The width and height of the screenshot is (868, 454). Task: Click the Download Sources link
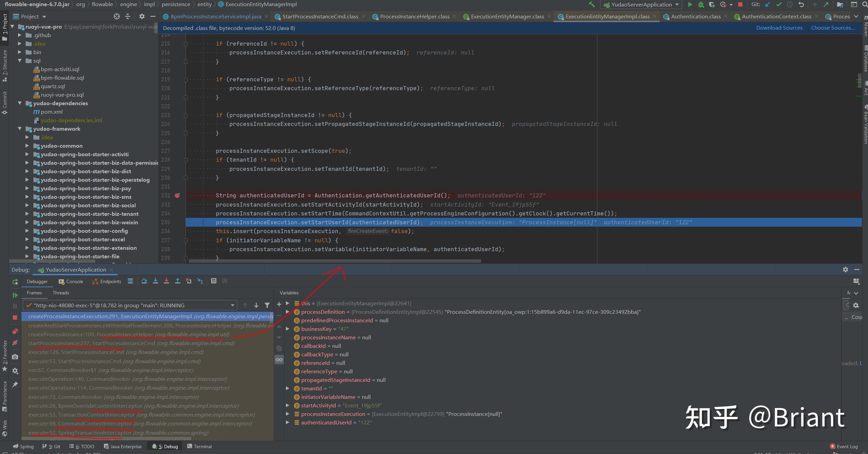coord(779,28)
